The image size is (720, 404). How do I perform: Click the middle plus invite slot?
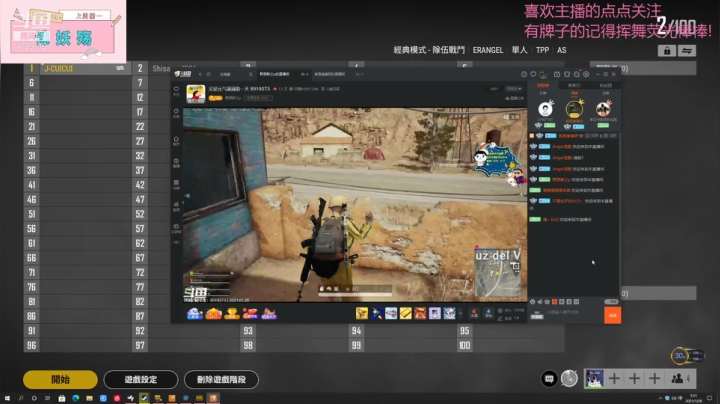634,379
